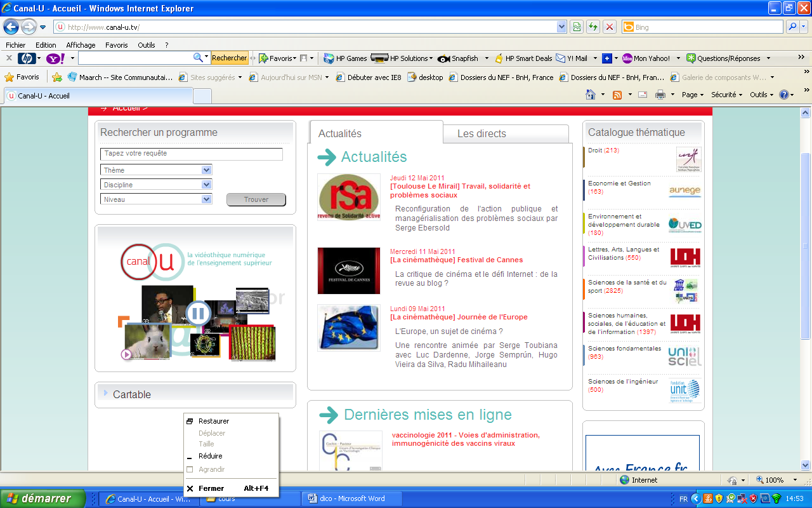Open Festival de Cannes news link
This screenshot has height=508, width=812.
click(x=457, y=260)
